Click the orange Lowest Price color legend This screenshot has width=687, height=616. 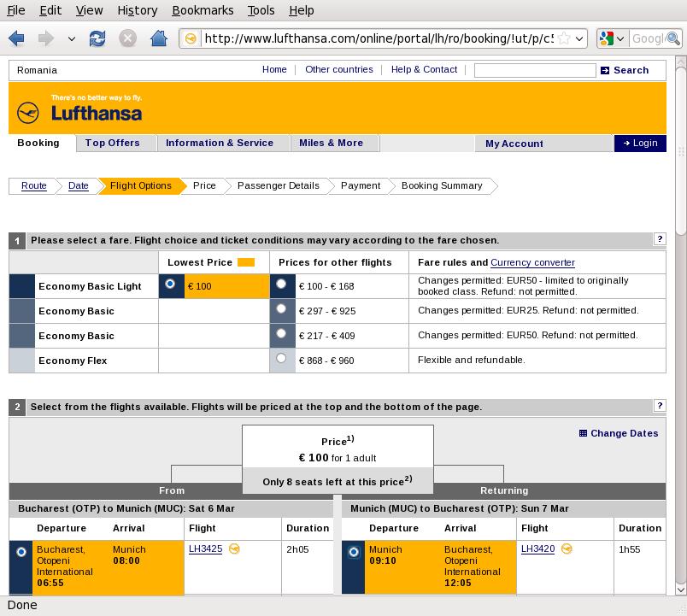click(x=245, y=262)
